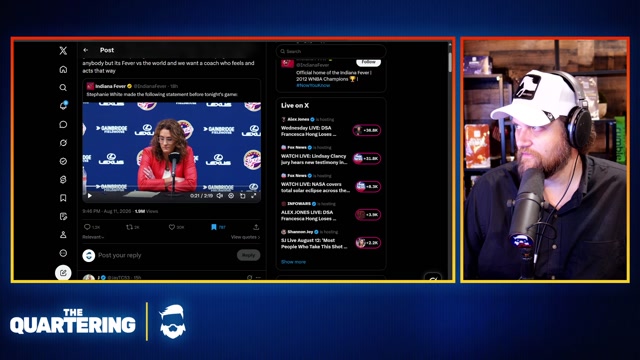The image size is (640, 360).
Task: Open SJ Live August 12 broadcast
Action: point(314,244)
